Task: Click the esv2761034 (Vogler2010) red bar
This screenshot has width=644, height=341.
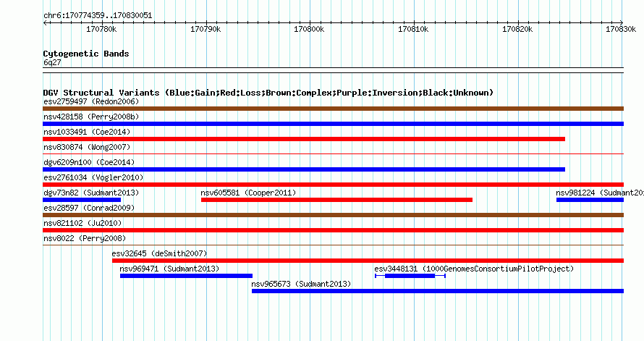Action: click(x=333, y=185)
